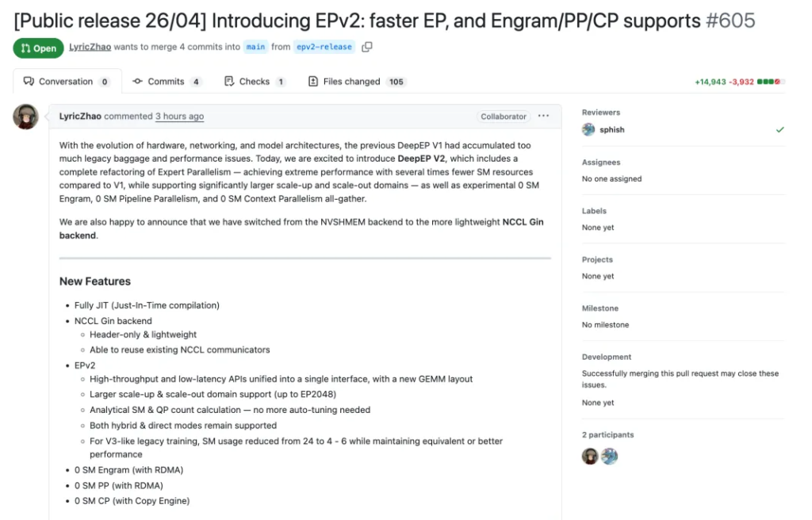Open LyricZhao's profile link
This screenshot has height=520, width=812.
coord(90,48)
